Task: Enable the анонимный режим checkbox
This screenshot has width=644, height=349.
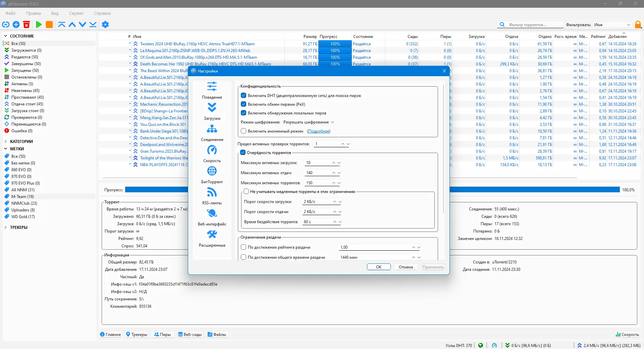Action: click(x=244, y=131)
